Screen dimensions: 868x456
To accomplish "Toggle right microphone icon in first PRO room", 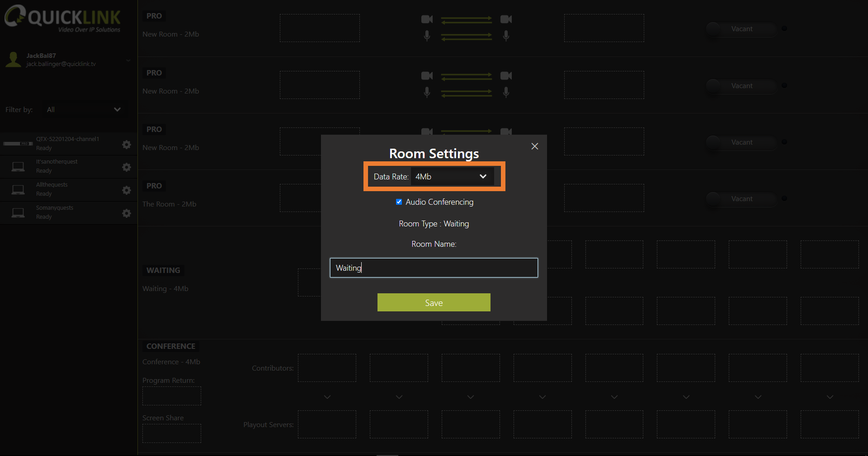I will [x=506, y=36].
